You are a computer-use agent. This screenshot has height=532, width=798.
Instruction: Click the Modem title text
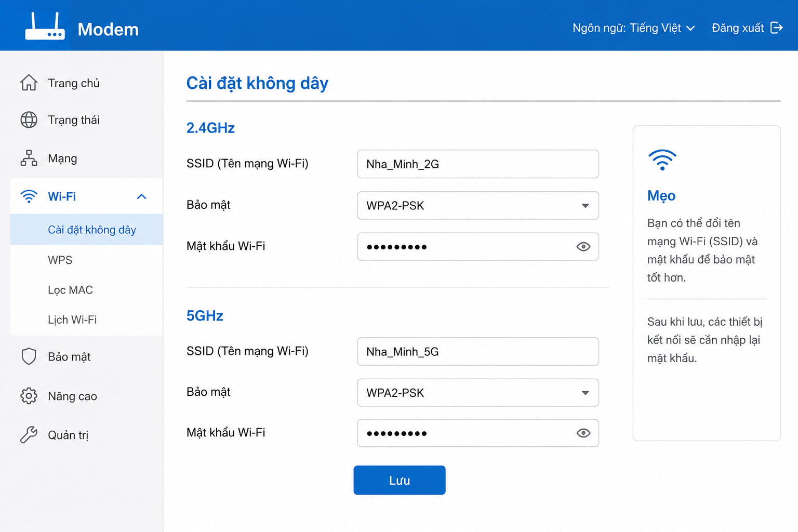(108, 29)
